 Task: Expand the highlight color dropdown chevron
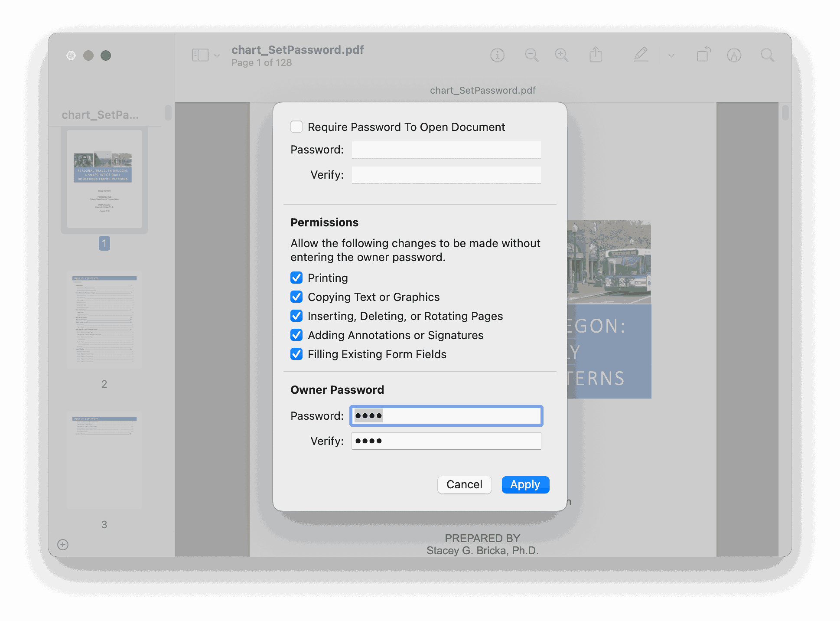[671, 56]
